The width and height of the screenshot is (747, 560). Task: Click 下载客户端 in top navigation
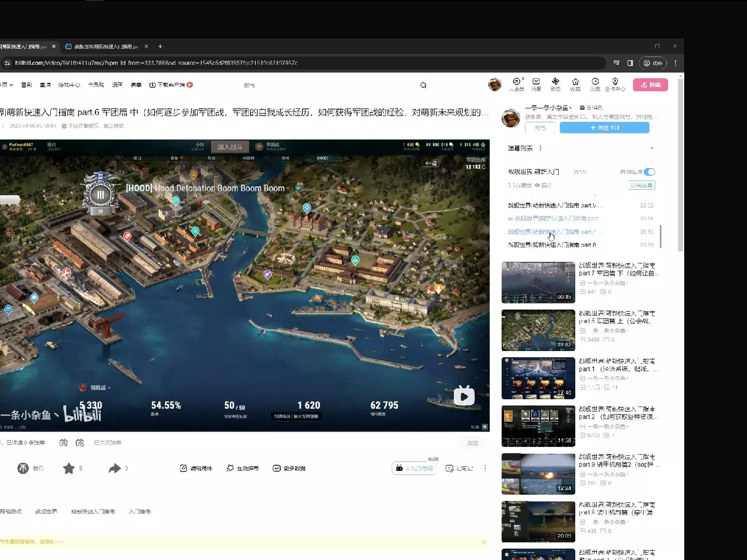(x=171, y=85)
